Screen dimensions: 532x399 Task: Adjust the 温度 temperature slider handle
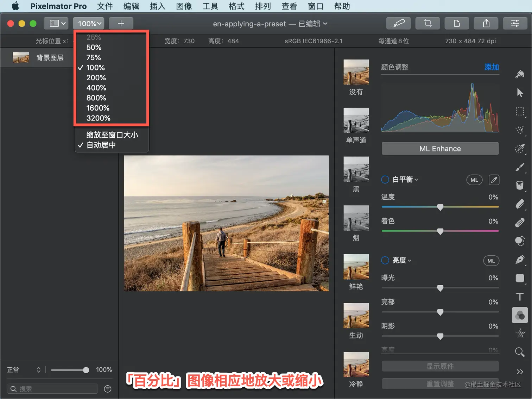click(440, 207)
